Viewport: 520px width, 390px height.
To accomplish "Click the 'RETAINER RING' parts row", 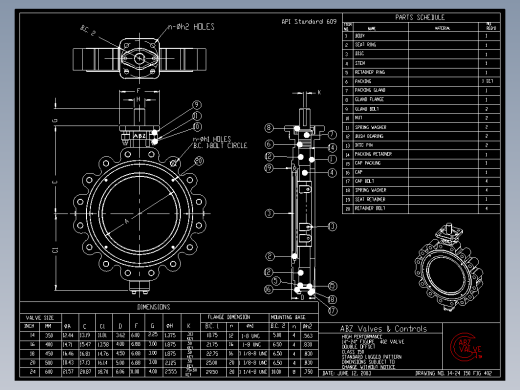I will pyautogui.click(x=421, y=72).
